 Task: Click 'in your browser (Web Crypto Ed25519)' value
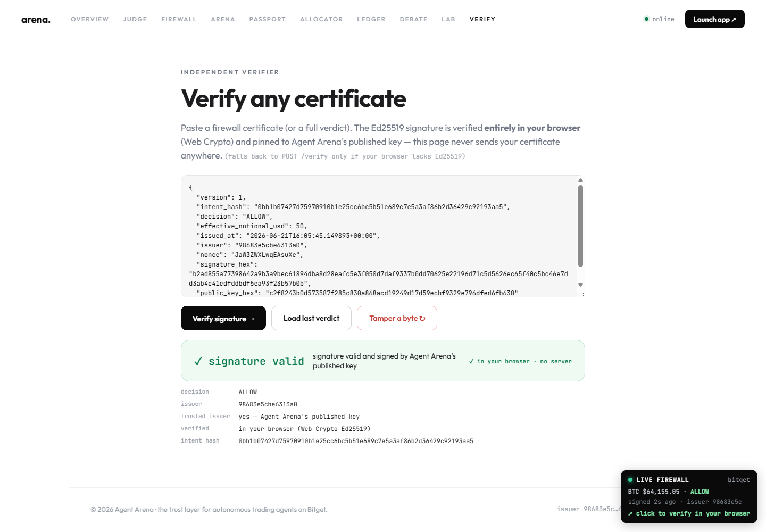(304, 429)
